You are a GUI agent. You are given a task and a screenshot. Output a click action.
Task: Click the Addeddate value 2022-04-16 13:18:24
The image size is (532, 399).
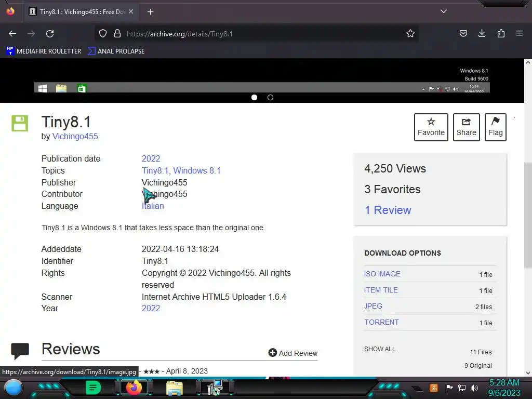coord(180,249)
